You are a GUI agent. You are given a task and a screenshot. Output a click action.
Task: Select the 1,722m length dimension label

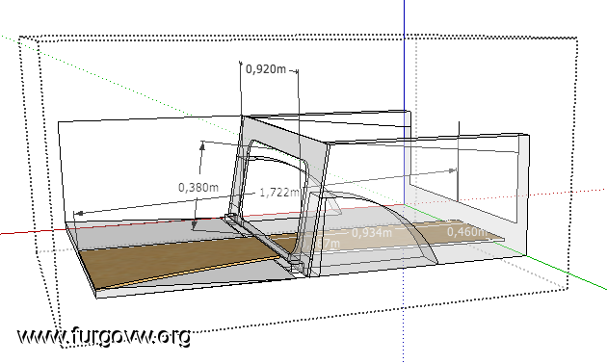point(279,193)
